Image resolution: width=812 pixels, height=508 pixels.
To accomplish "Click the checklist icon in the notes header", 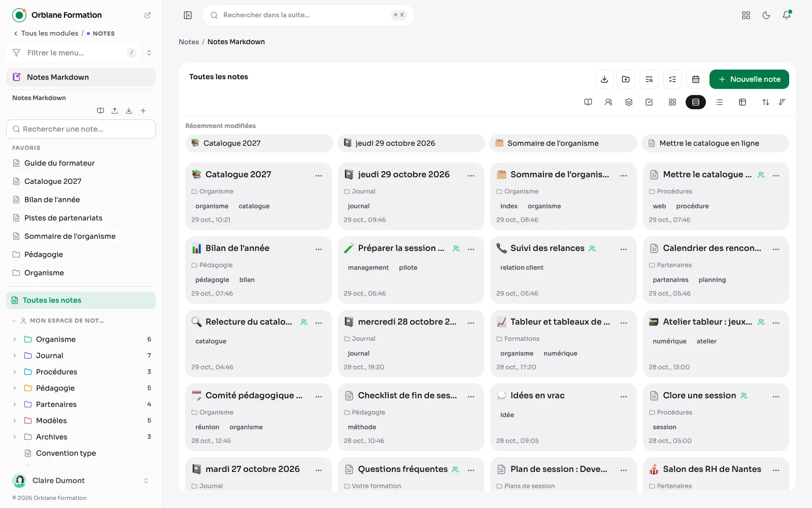I will [x=672, y=79].
